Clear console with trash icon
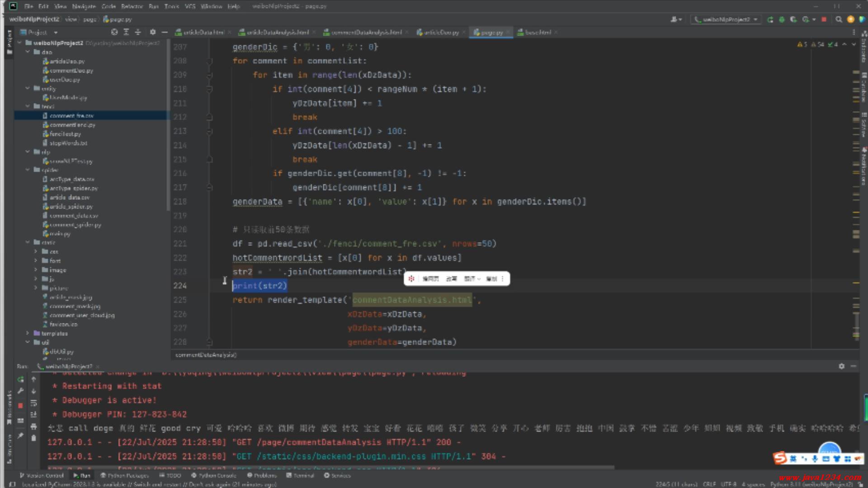This screenshot has width=868, height=488. pos(33,438)
